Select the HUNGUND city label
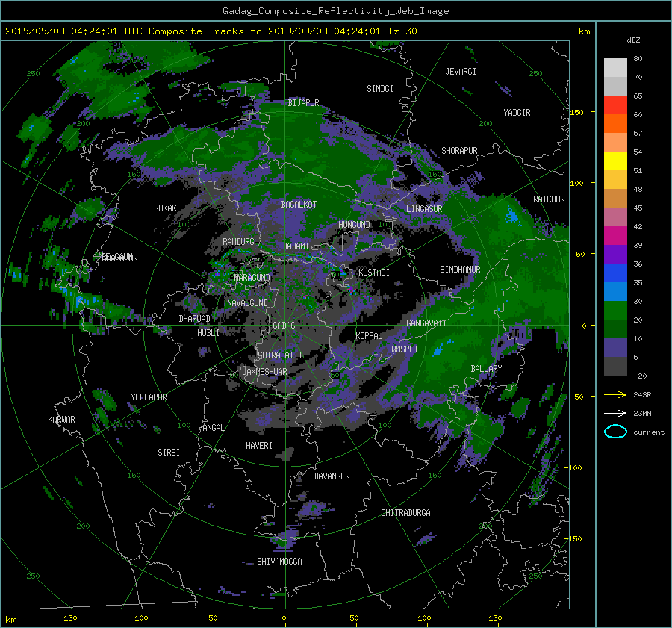Screen dimensions: 672x628 [x=354, y=225]
